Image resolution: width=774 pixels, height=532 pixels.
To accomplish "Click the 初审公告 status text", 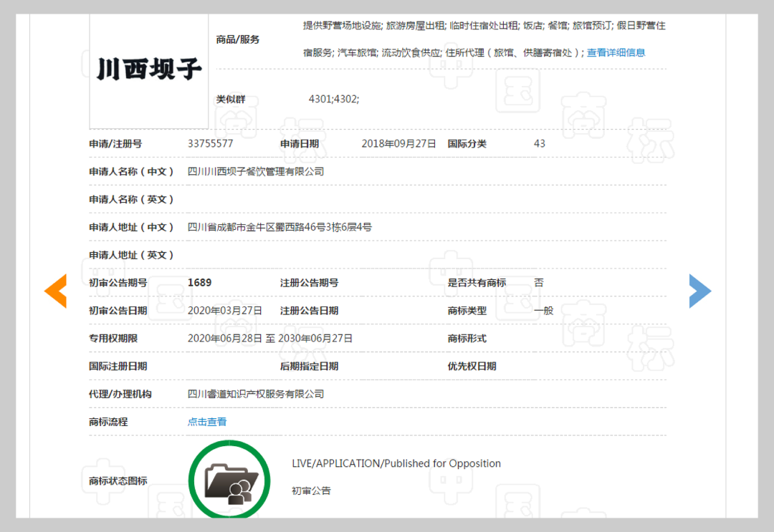I will [x=311, y=491].
